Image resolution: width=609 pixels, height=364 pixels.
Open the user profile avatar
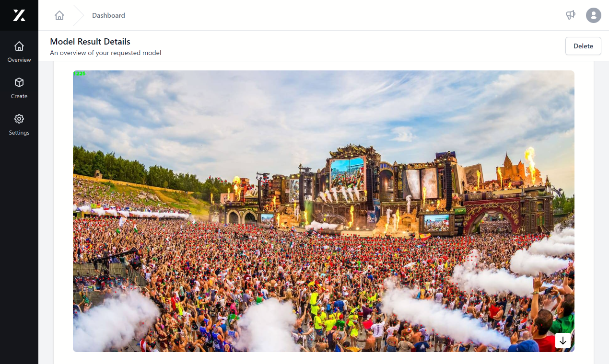pos(594,15)
